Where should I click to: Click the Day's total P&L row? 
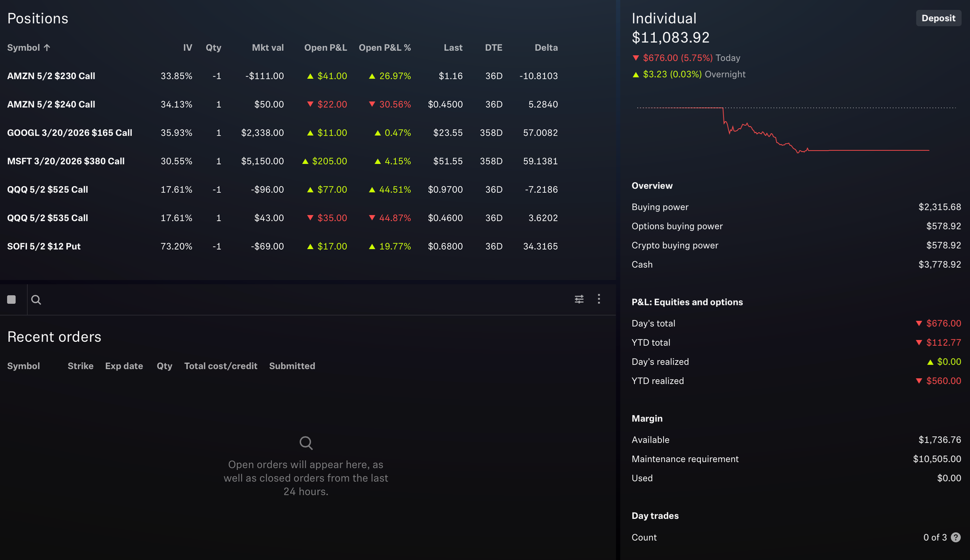pos(796,323)
